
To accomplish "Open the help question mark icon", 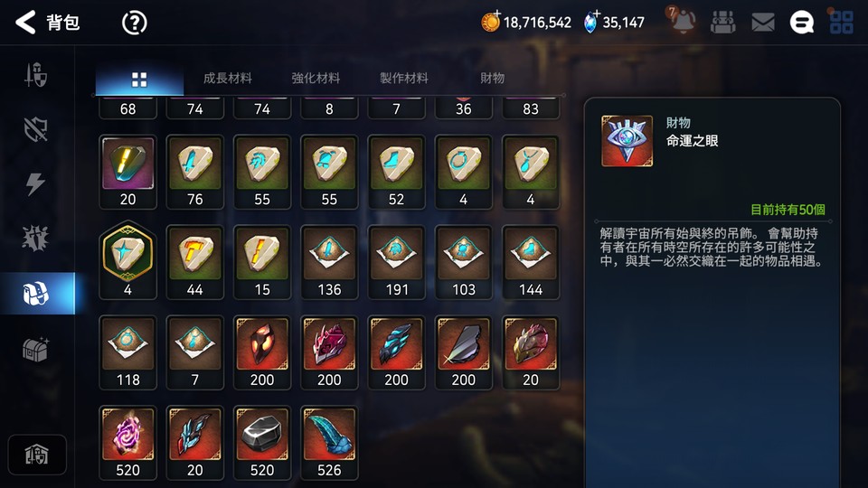I will click(134, 23).
